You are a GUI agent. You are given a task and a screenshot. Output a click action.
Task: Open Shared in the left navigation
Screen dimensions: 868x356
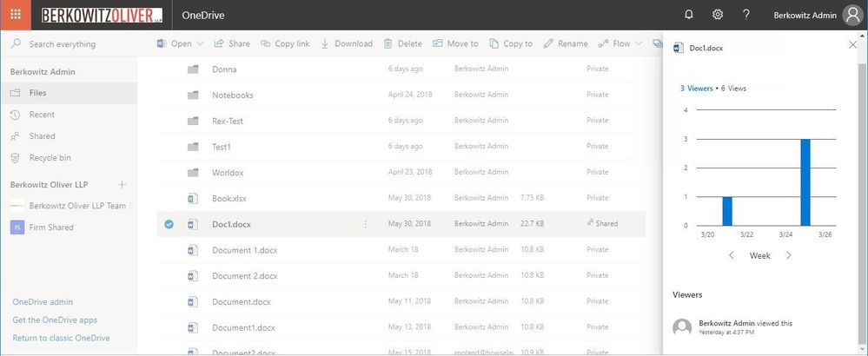[x=69, y=136]
